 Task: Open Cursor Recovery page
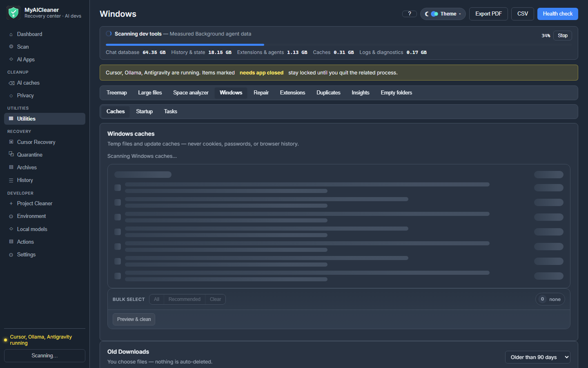[45, 142]
